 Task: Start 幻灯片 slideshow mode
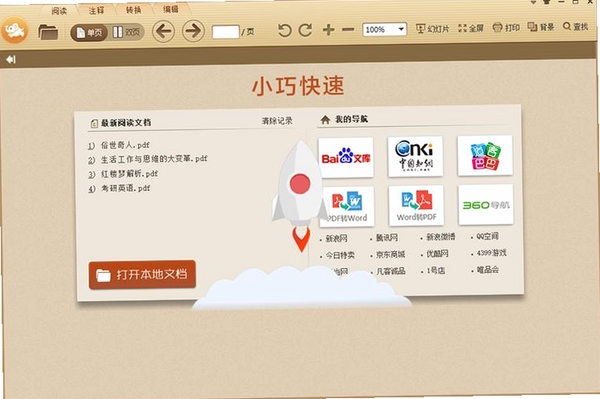432,28
